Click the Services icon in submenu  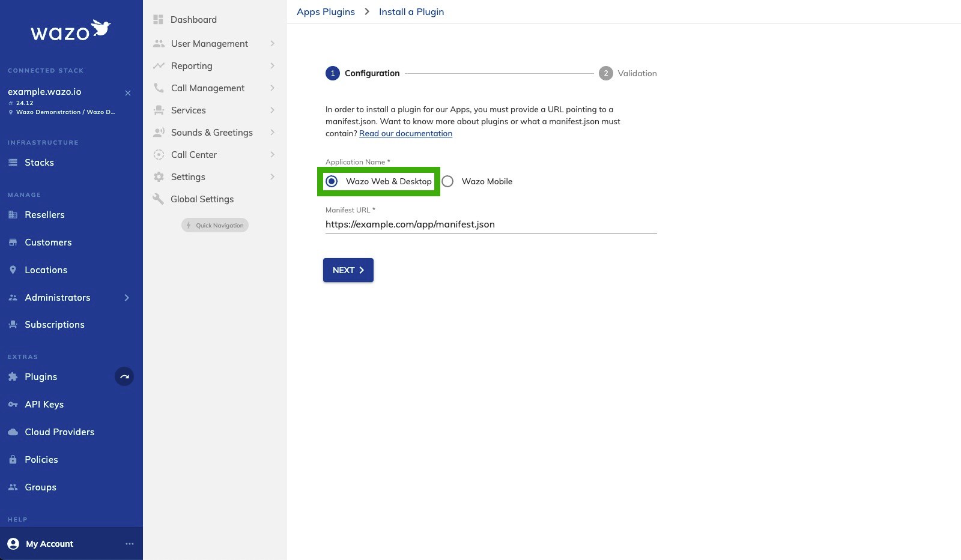(x=159, y=110)
